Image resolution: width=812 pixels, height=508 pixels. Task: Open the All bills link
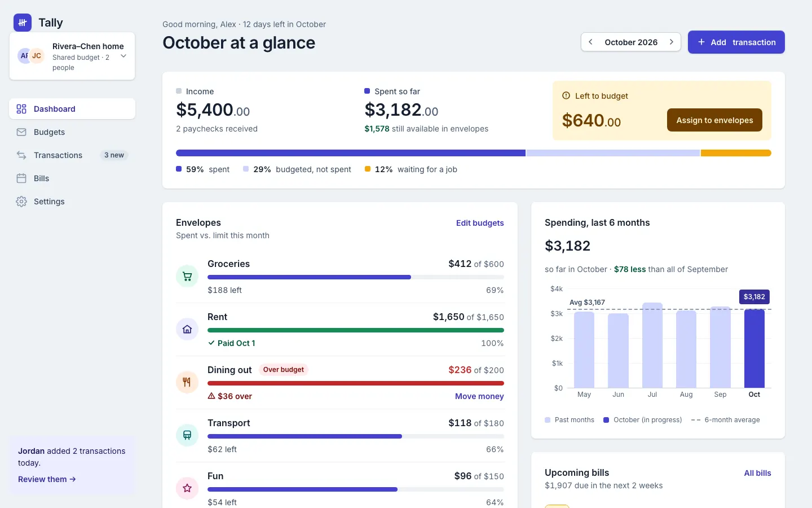757,473
